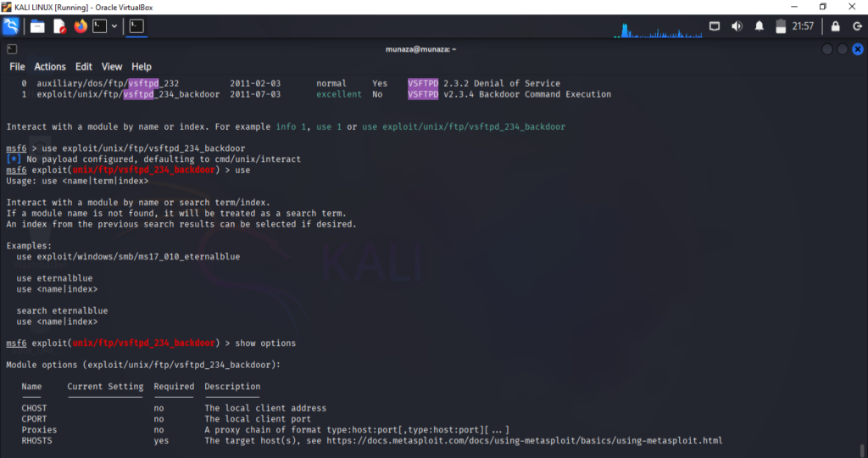This screenshot has width=868, height=458.
Task: Click the 21:57 panel clock
Action: pos(803,26)
